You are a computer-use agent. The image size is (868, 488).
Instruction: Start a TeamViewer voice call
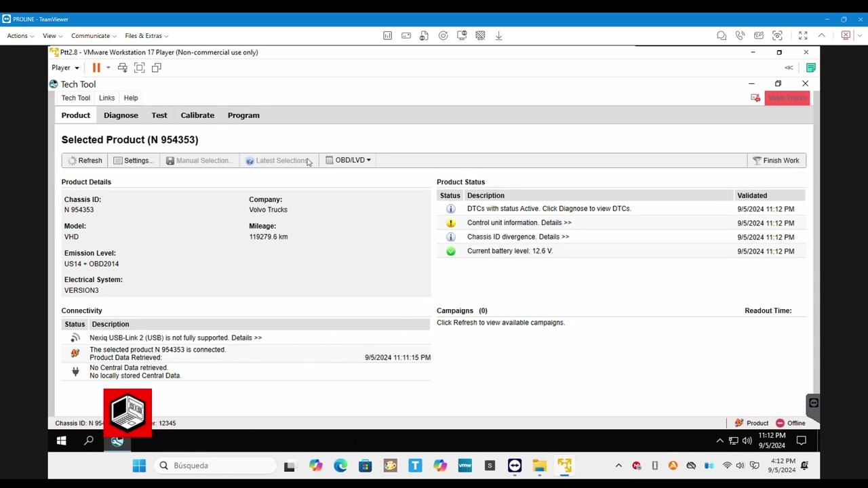tap(740, 35)
